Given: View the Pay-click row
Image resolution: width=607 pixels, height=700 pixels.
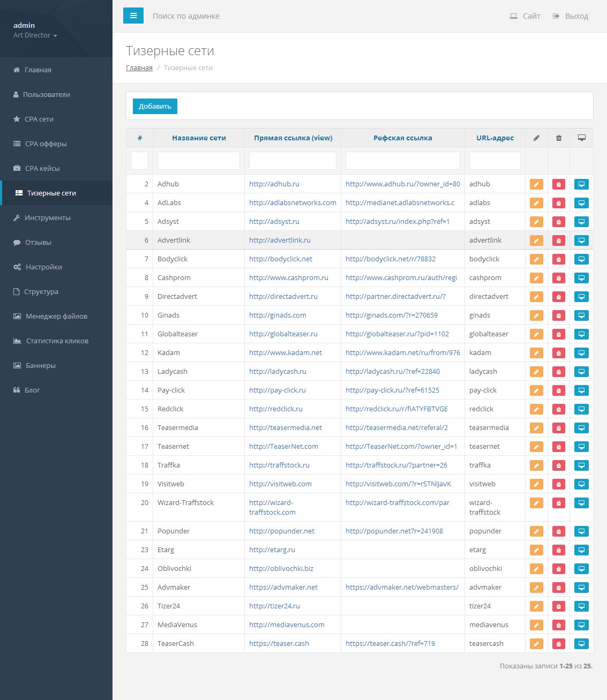Looking at the screenshot, I should [x=581, y=390].
